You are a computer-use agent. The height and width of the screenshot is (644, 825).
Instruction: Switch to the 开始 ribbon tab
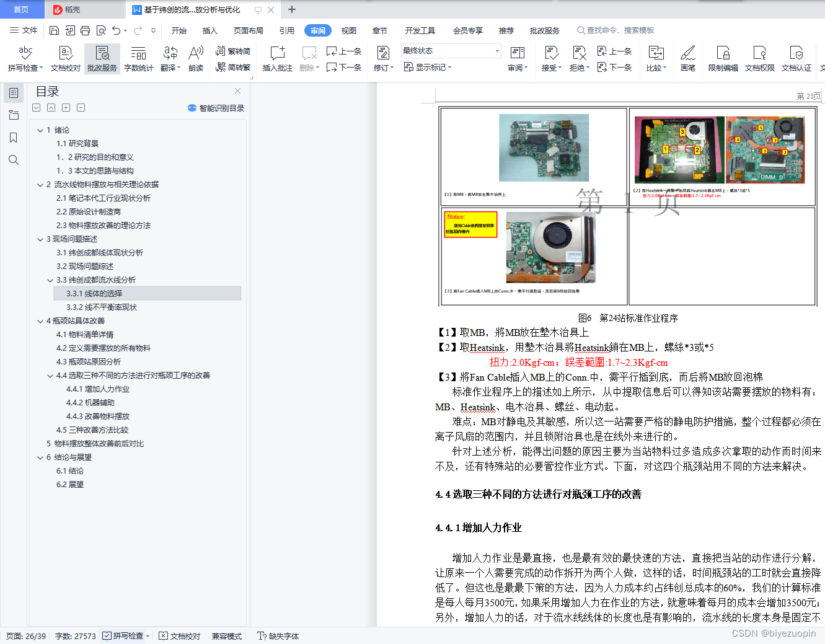179,30
